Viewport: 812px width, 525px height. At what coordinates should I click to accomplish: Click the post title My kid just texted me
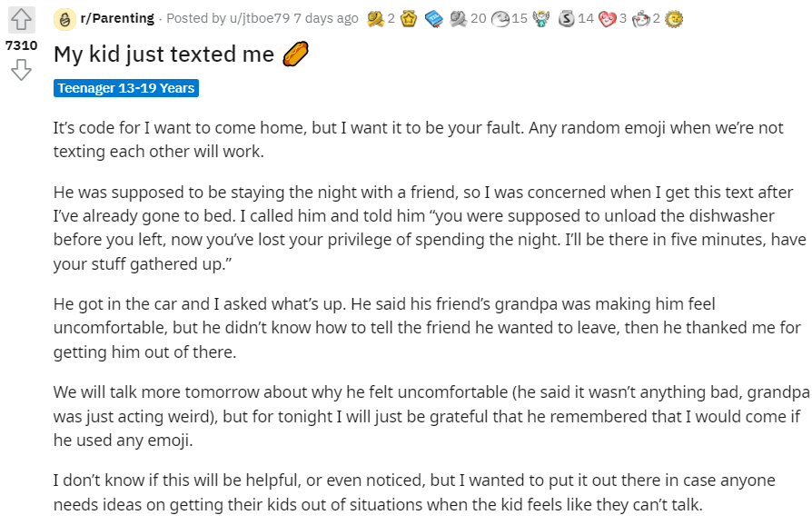tap(163, 54)
